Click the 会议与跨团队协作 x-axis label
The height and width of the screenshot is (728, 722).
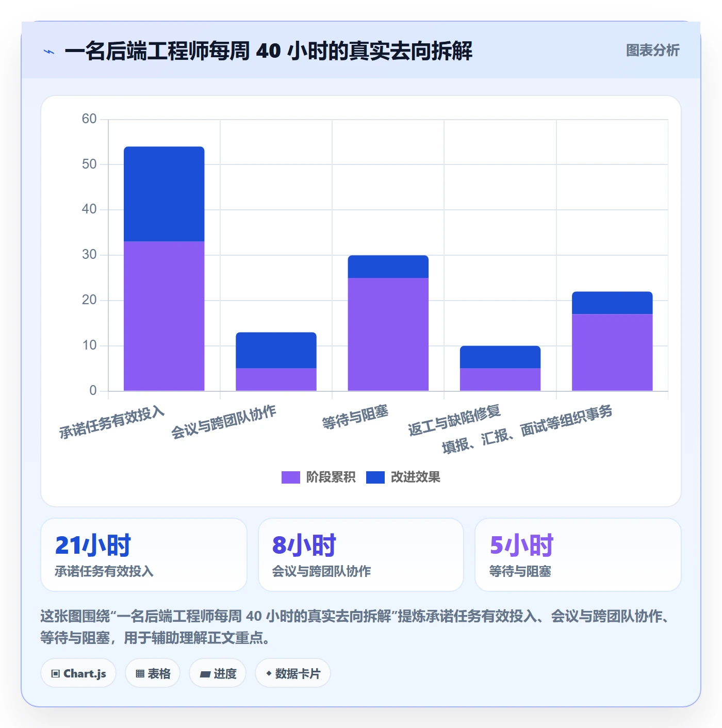coord(223,422)
